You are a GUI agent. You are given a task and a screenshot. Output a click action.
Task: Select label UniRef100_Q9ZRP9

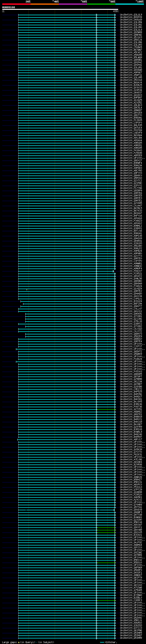pos(131,191)
